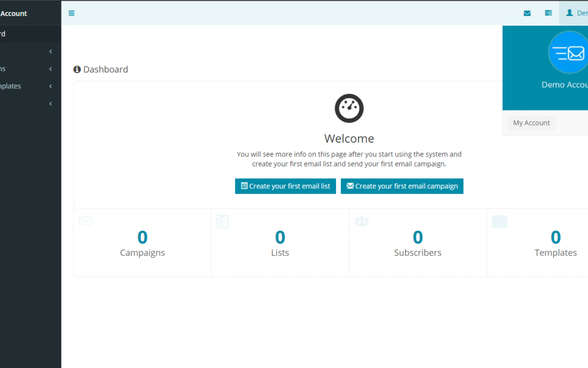The image size is (588, 368).
Task: Open the envelope messages icon in the top bar
Action: pyautogui.click(x=527, y=13)
